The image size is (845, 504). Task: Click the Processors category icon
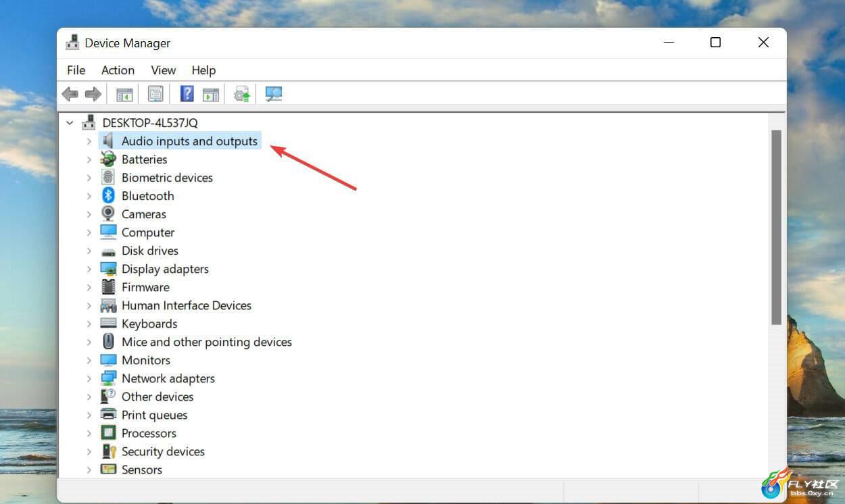tap(108, 432)
